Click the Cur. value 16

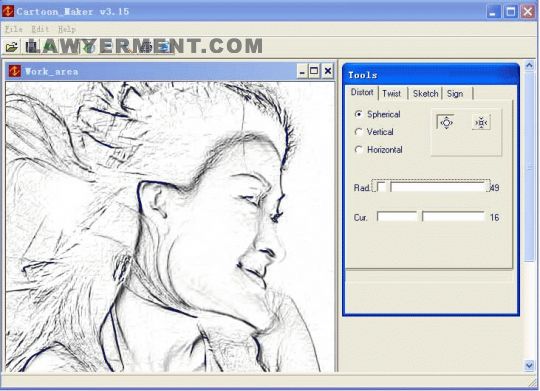tap(495, 217)
